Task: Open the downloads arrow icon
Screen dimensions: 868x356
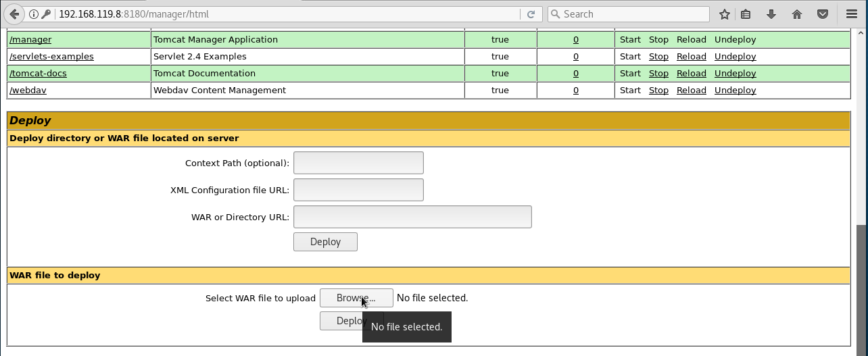Action: point(771,14)
